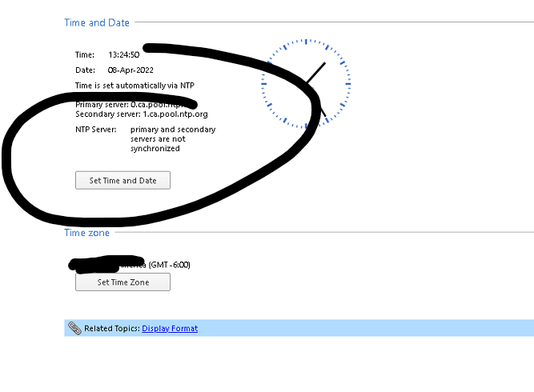Click the 'Time is set automatically via NTP' text
Screen dimensions: 534x392
[135, 85]
